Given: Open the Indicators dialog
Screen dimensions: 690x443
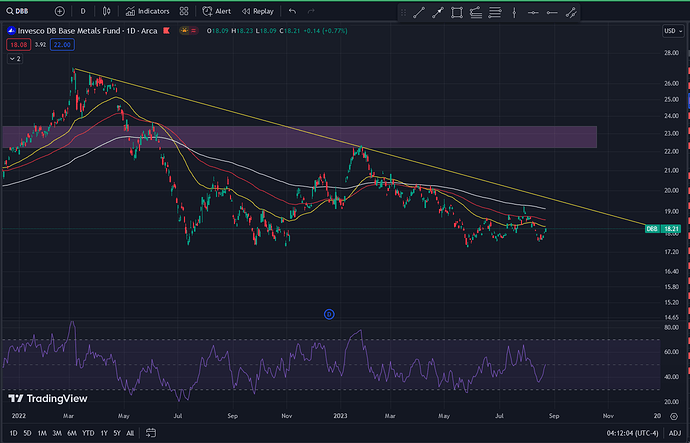Looking at the screenshot, I should coord(147,12).
